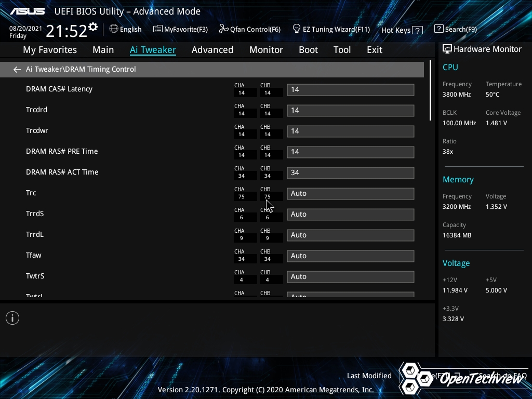Click the Last Modified button
The width and height of the screenshot is (532, 399).
(x=369, y=376)
